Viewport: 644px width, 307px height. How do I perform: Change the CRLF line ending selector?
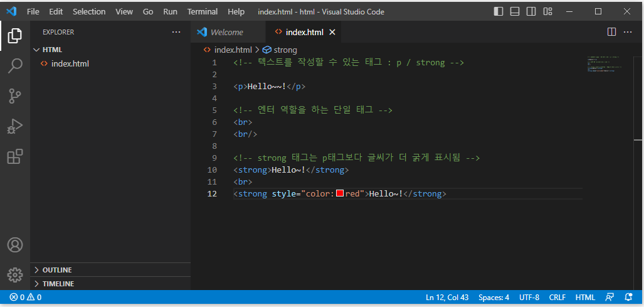click(557, 297)
